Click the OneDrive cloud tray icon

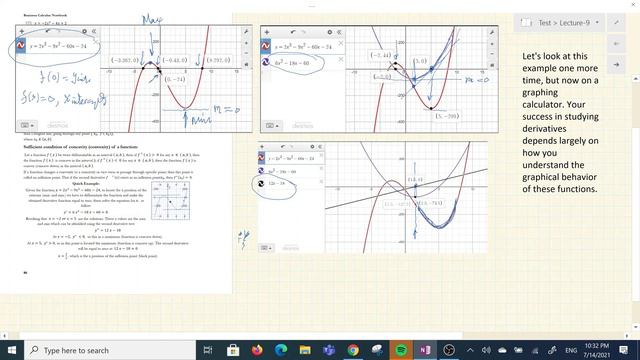[x=502, y=350]
